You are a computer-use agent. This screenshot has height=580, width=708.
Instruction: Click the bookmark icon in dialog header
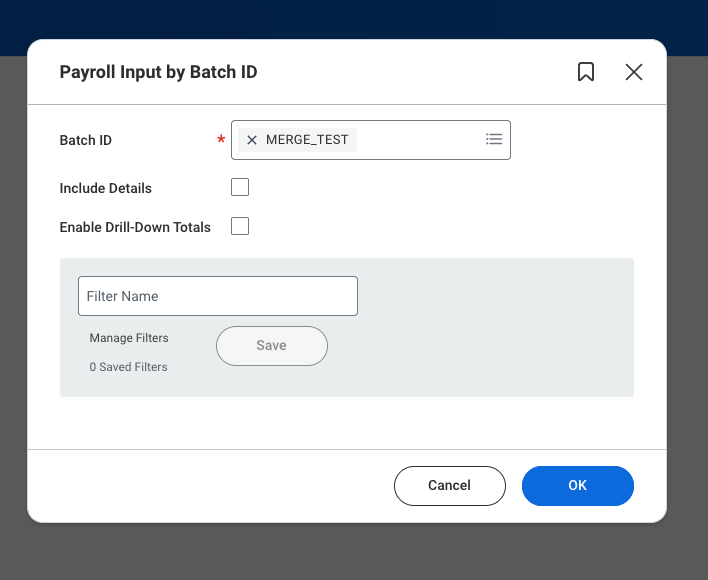tap(586, 72)
